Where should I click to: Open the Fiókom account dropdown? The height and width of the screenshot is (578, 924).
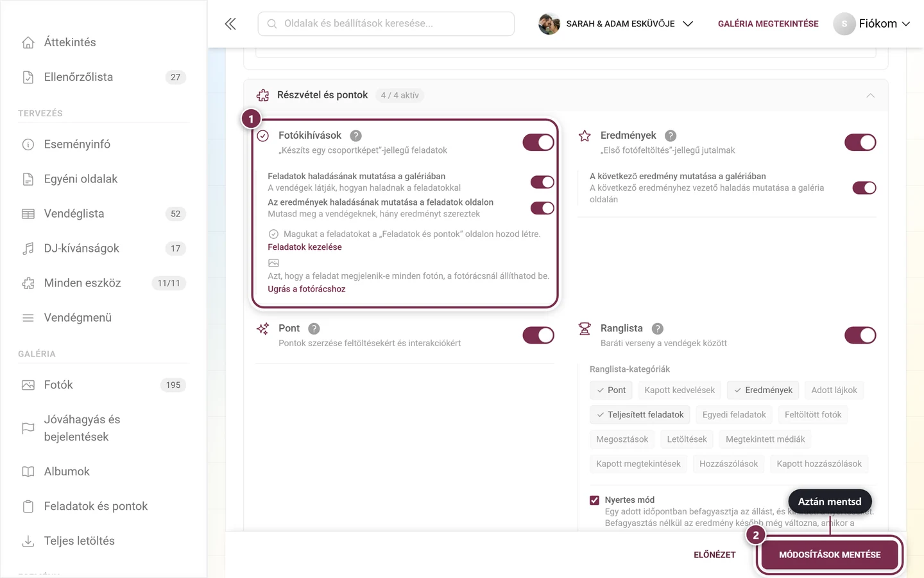click(x=872, y=24)
